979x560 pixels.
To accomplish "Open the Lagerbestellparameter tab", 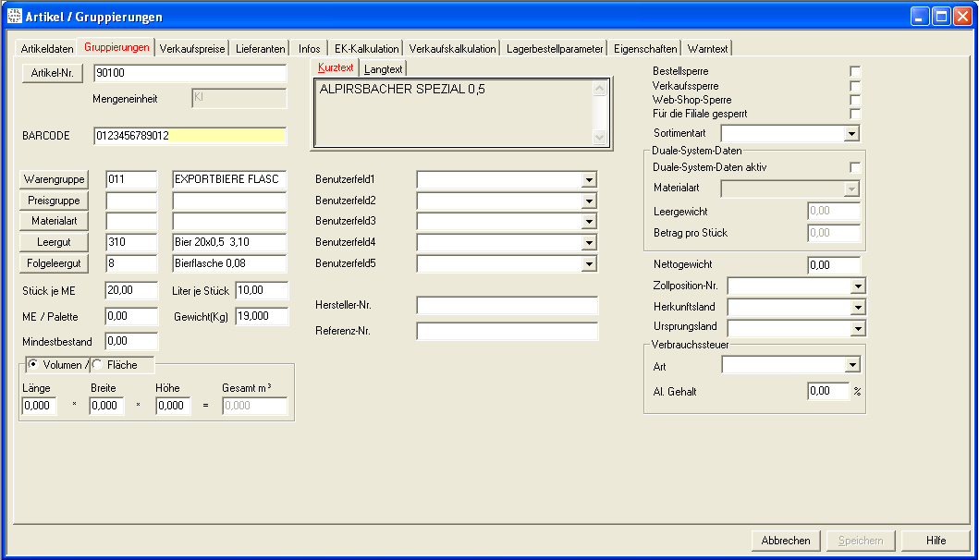I will click(x=555, y=48).
